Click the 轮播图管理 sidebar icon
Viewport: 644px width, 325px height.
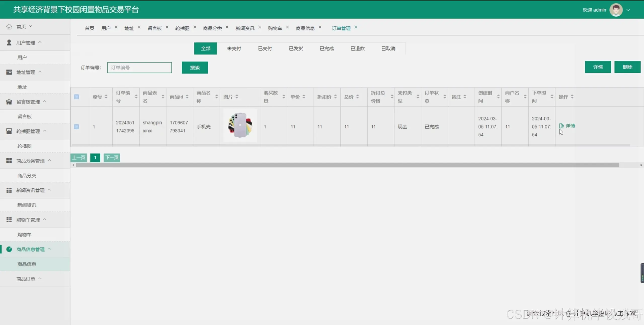9,131
